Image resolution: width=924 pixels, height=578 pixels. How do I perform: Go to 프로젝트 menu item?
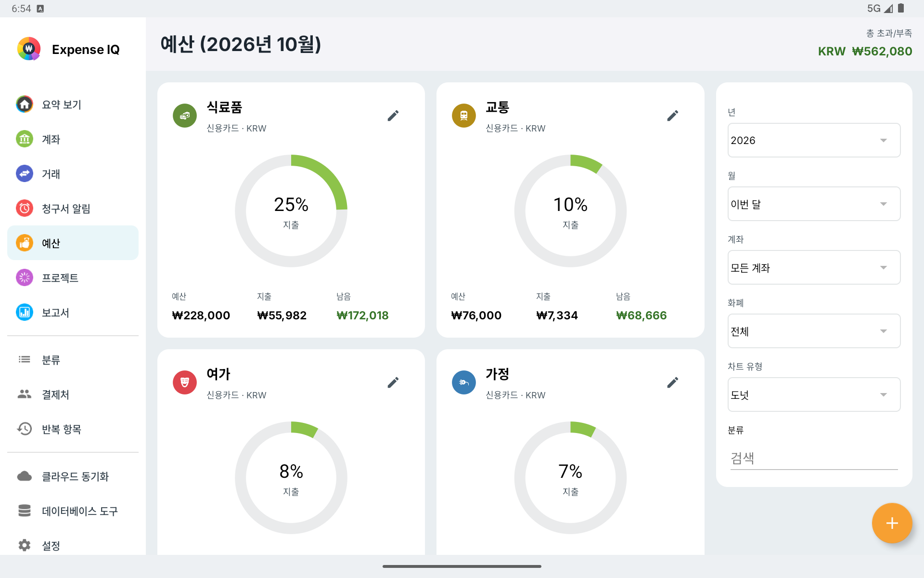[x=73, y=277]
